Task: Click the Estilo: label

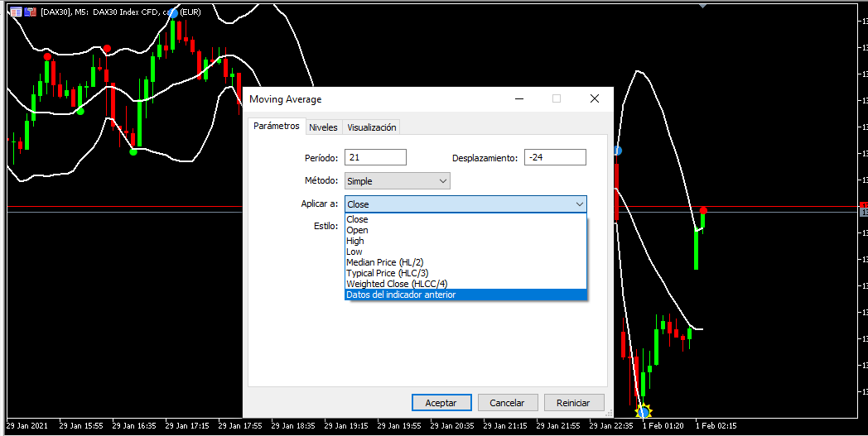Action: 325,226
